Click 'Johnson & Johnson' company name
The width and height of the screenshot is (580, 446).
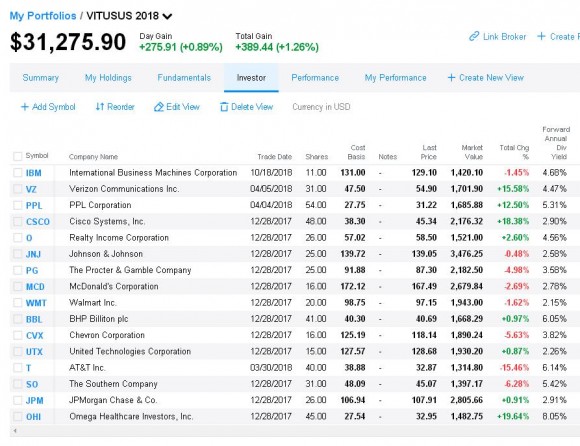pos(106,254)
